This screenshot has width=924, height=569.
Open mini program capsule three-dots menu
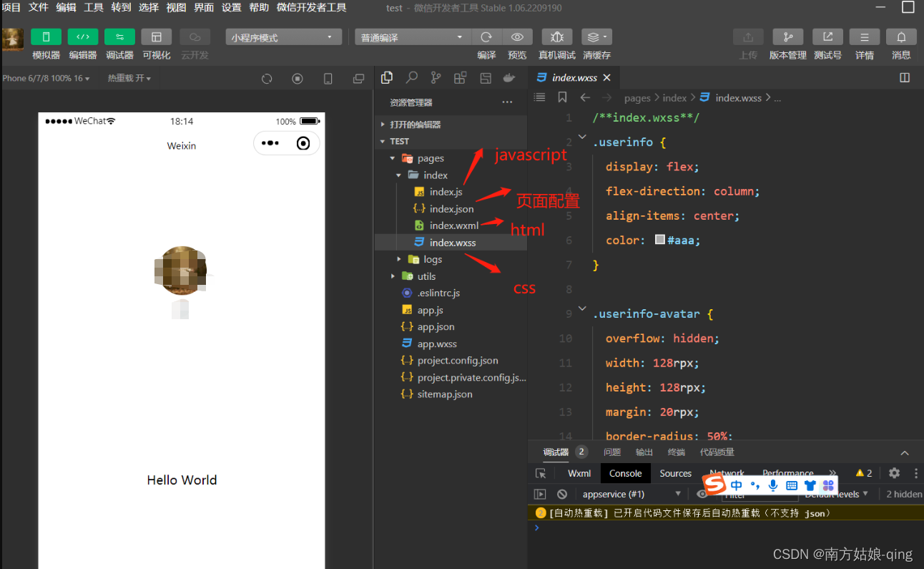click(x=270, y=143)
